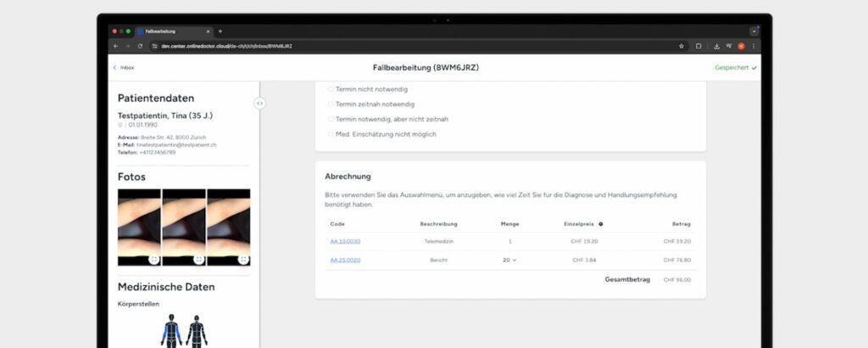Click the Körperstellen label
Image resolution: width=868 pixels, height=348 pixels.
click(x=138, y=304)
